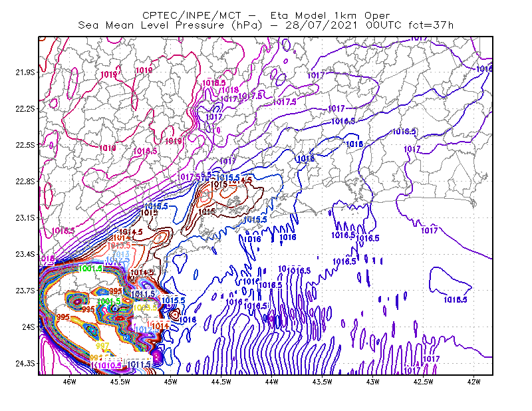Viewport: 532px width, 411px height.
Task: Click the chart title 'CPTEC/INPE/MCT - Eta Model 1km Oper'
Action: 266,15
